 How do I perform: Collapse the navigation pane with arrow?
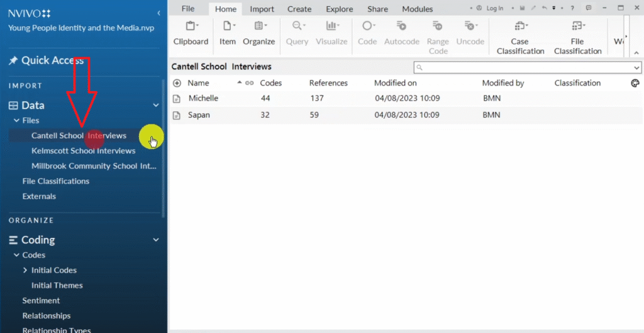(x=158, y=13)
